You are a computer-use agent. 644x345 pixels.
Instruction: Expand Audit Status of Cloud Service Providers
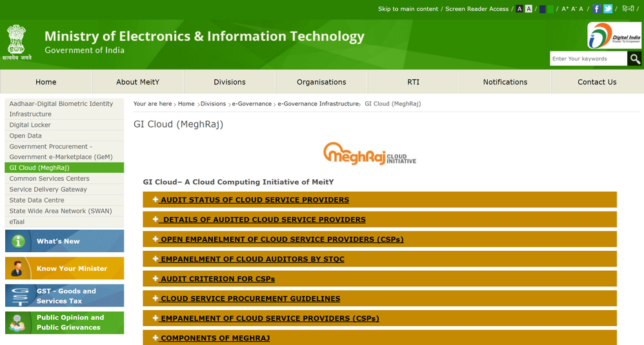pos(379,200)
